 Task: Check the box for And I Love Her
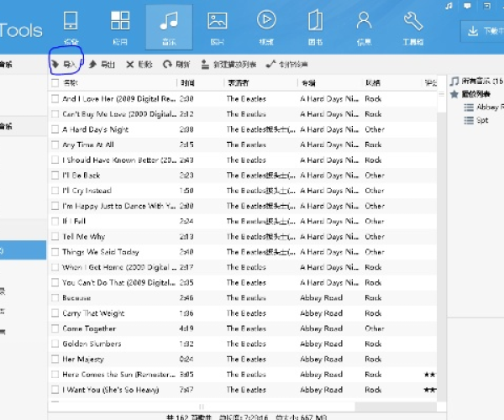tap(55, 98)
